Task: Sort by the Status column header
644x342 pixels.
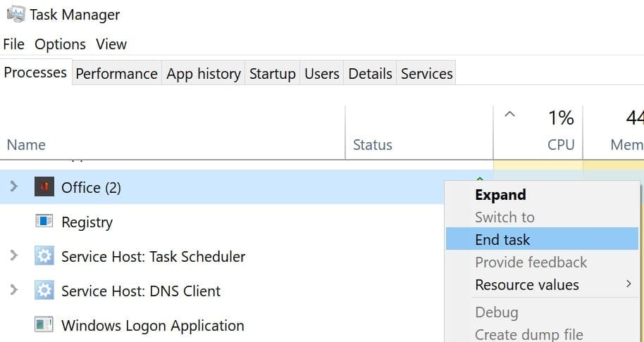Action: pyautogui.click(x=419, y=133)
